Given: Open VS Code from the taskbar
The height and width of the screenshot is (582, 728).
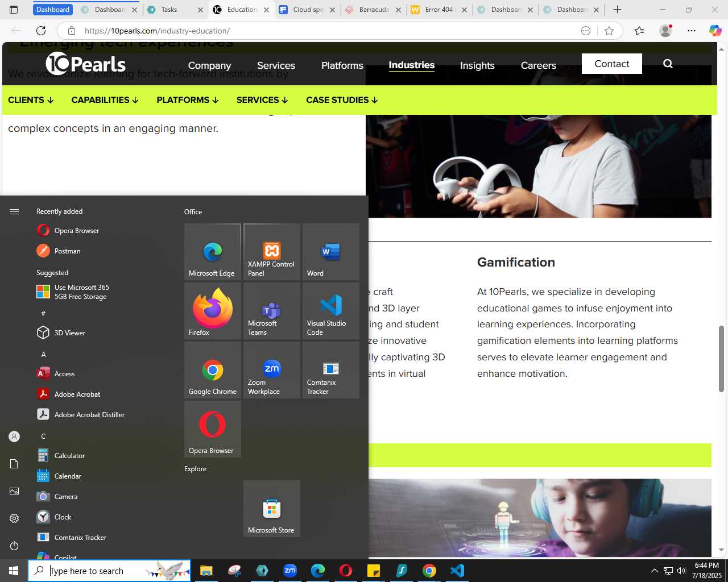Looking at the screenshot, I should (457, 571).
